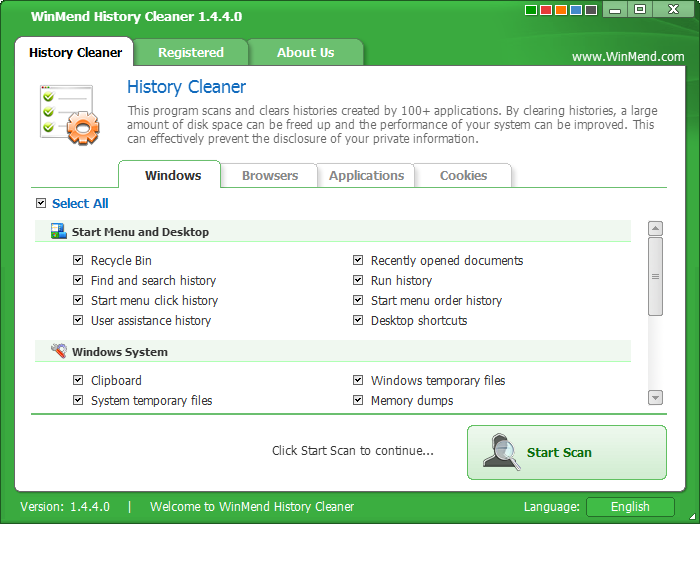
Task: Choose the blue color theme swatch
Action: (576, 10)
